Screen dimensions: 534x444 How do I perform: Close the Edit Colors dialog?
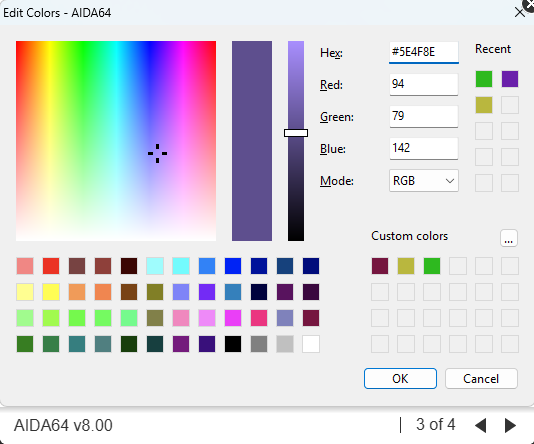pyautogui.click(x=519, y=13)
